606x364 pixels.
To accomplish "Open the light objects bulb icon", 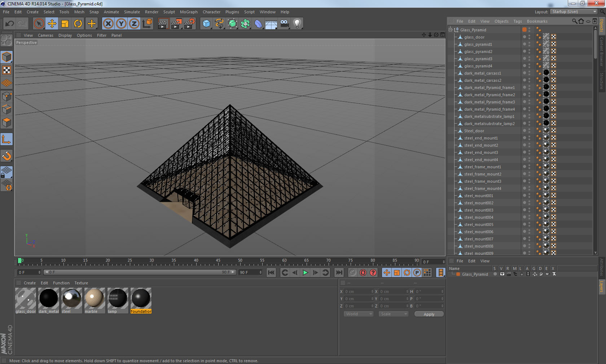I will [x=297, y=24].
